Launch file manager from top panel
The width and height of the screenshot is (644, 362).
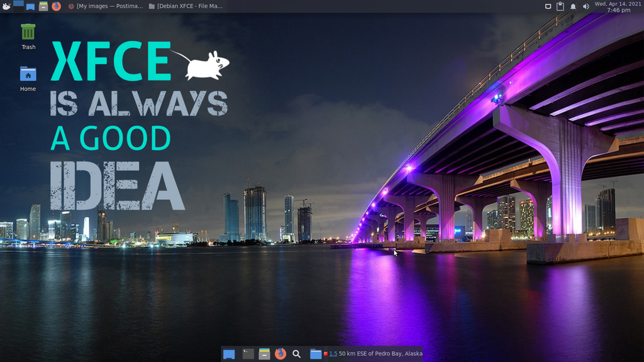(x=43, y=6)
